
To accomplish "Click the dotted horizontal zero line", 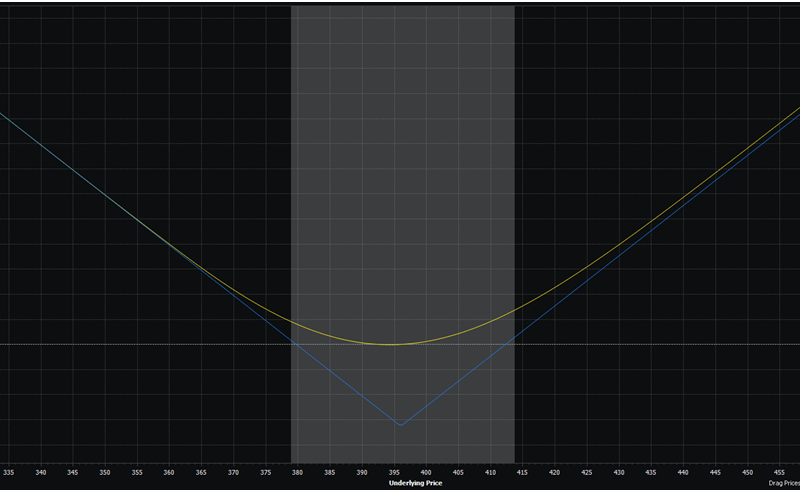I will point(150,344).
